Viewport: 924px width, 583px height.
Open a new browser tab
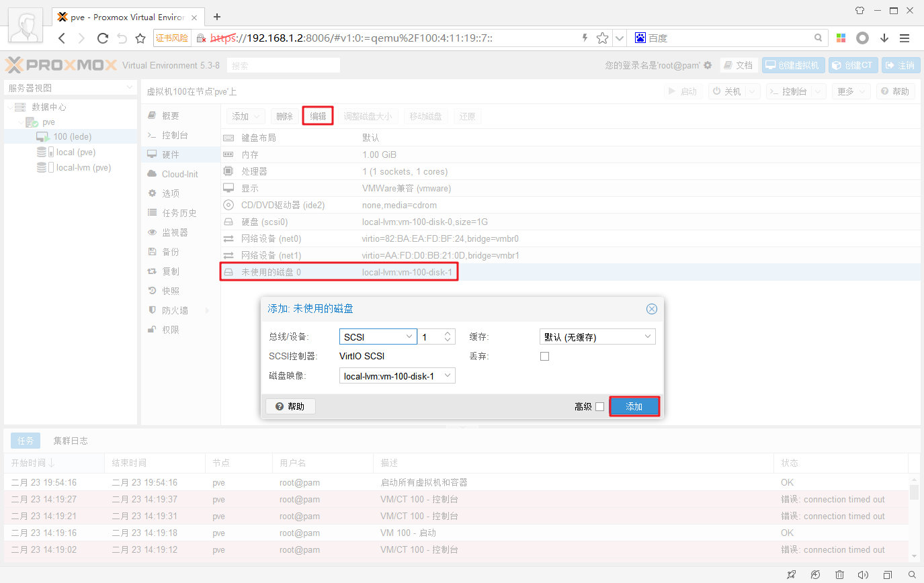pos(217,17)
